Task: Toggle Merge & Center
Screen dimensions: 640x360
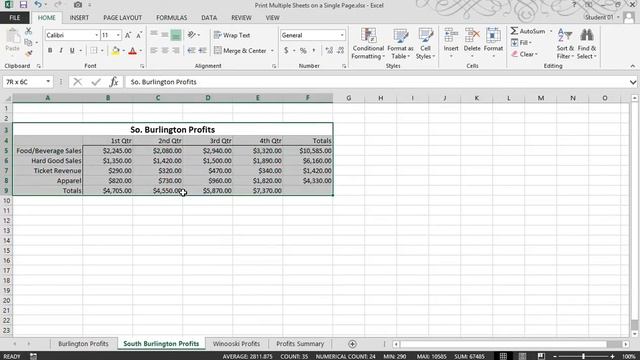Action: tap(240, 51)
